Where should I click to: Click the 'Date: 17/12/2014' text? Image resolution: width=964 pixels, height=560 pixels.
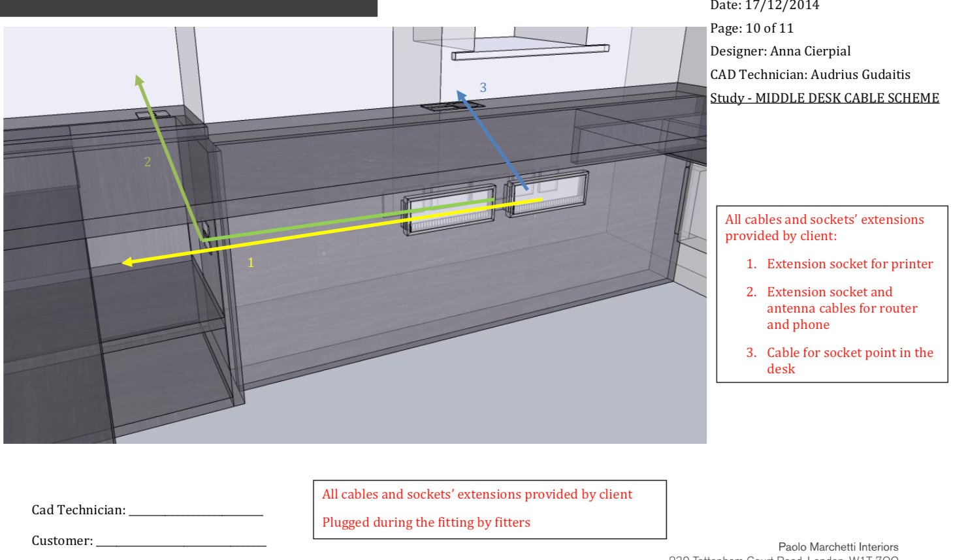click(x=764, y=5)
